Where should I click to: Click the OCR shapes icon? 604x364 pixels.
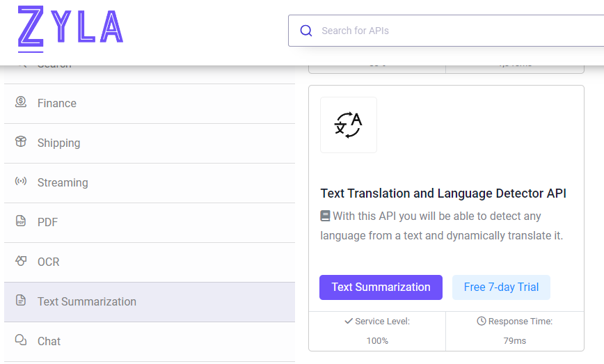(x=21, y=261)
